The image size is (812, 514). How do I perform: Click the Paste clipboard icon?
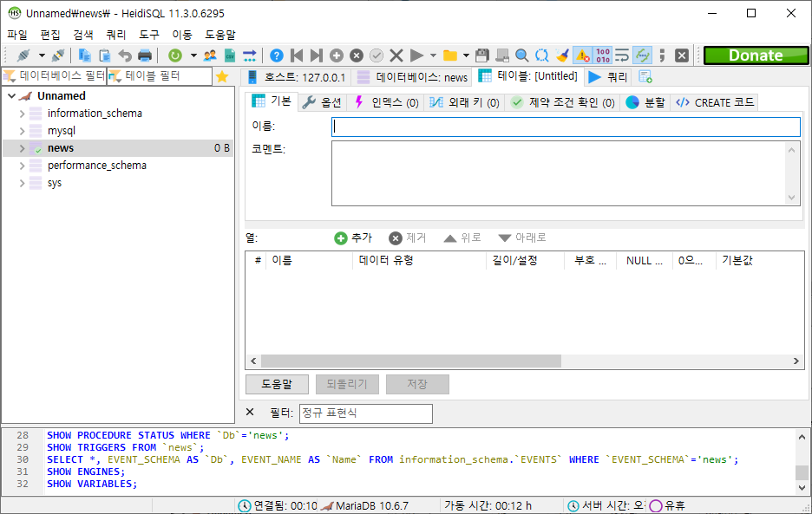click(x=105, y=55)
